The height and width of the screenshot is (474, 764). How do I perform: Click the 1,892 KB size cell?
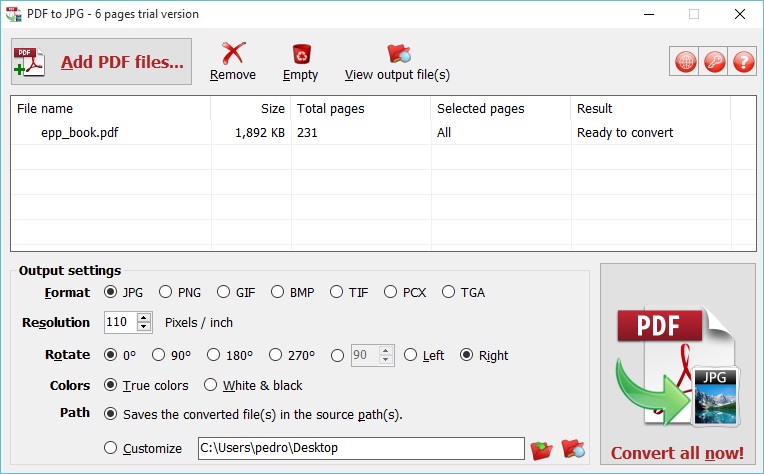260,133
